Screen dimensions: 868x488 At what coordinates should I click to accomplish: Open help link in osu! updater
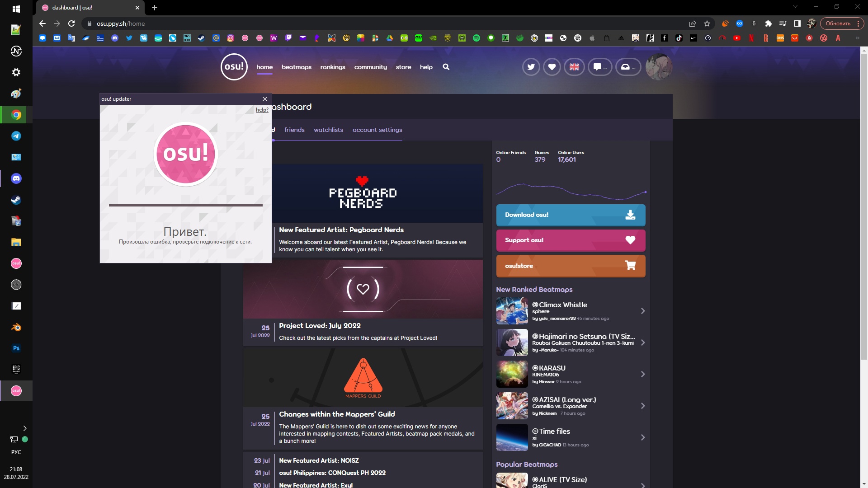click(x=262, y=110)
